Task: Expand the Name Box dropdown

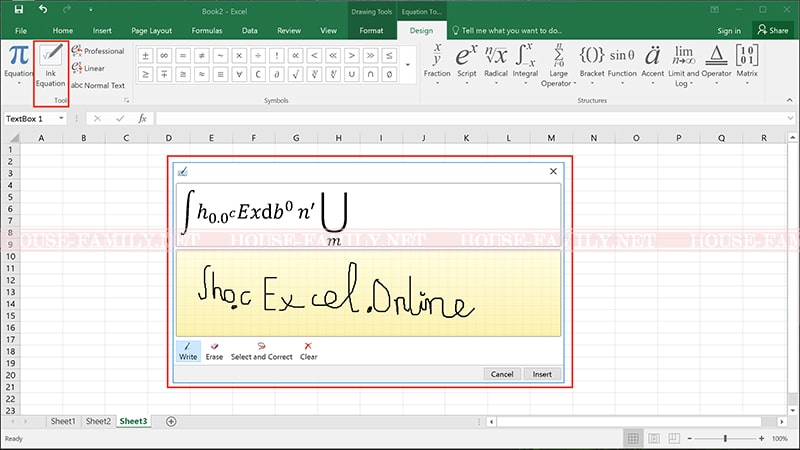Action: pyautogui.click(x=61, y=118)
